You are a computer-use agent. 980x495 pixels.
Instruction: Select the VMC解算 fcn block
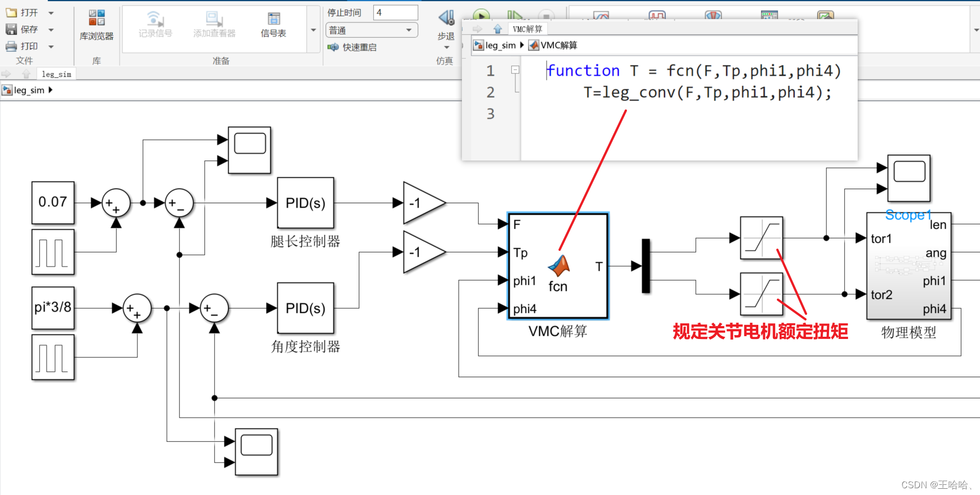click(x=558, y=266)
